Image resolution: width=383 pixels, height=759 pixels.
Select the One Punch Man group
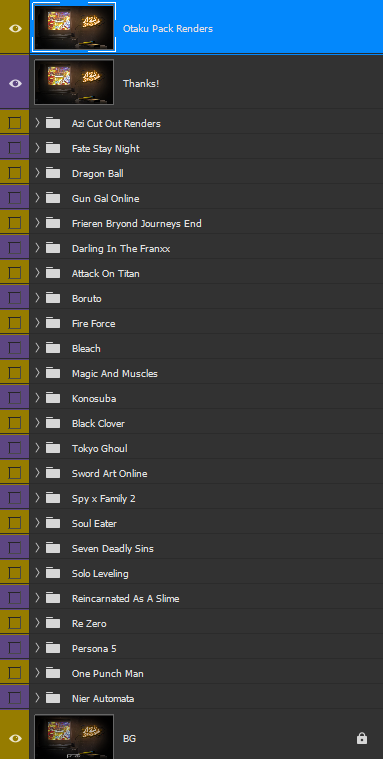[206, 673]
